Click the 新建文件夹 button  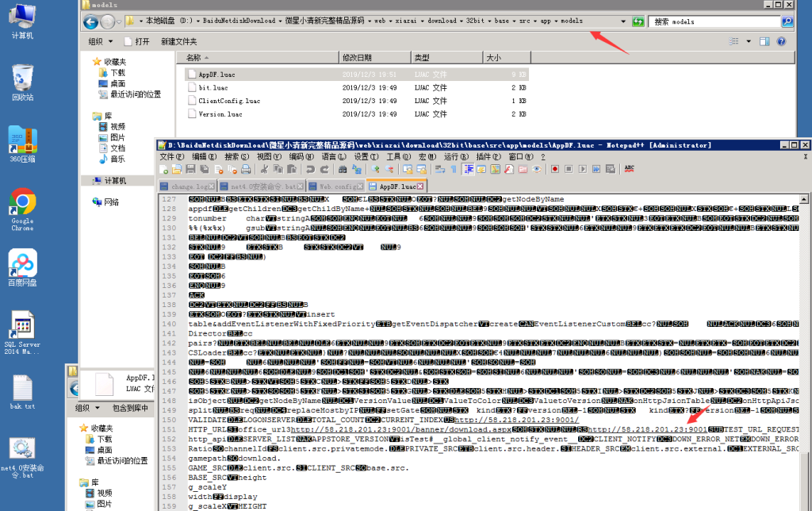pos(178,41)
